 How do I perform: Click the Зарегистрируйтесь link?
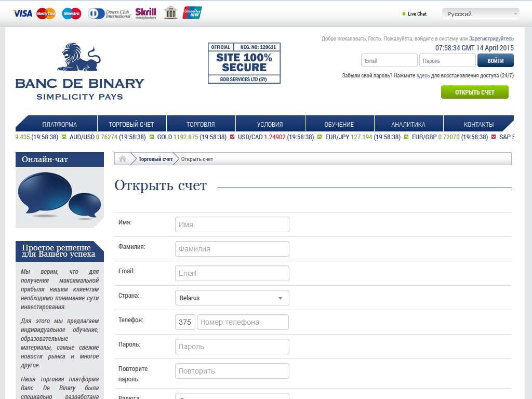(x=491, y=38)
